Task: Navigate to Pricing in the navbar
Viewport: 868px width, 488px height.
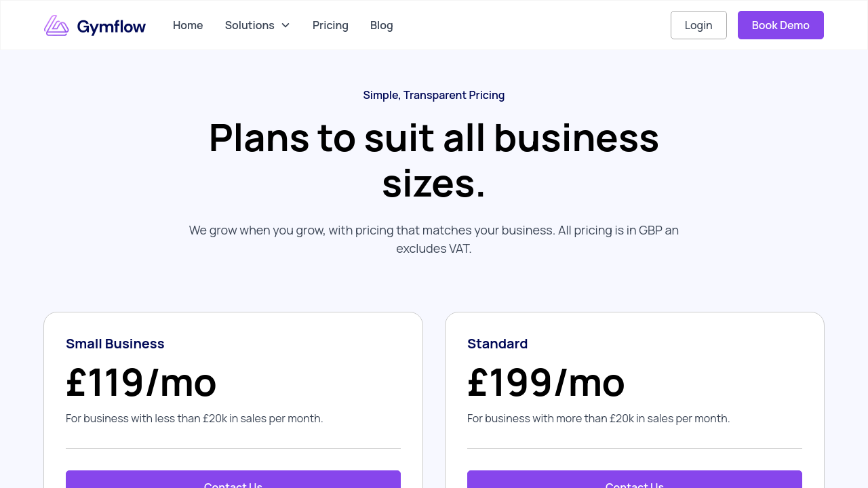Action: [330, 25]
